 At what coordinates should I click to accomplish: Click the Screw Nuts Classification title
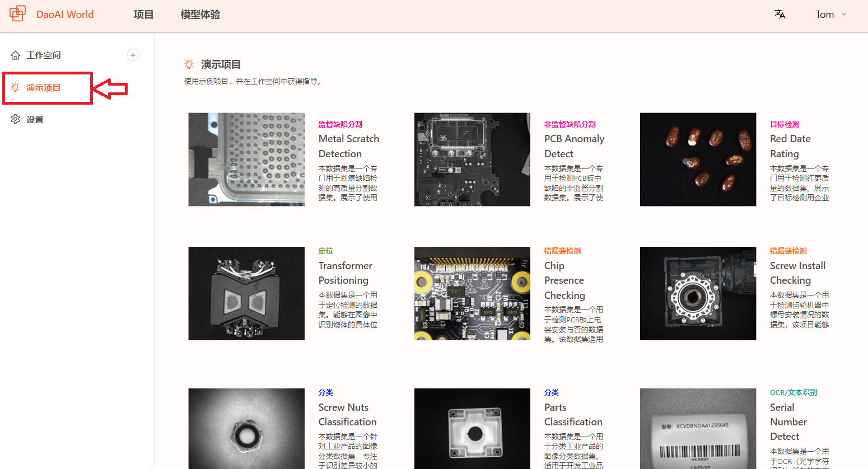[347, 415]
